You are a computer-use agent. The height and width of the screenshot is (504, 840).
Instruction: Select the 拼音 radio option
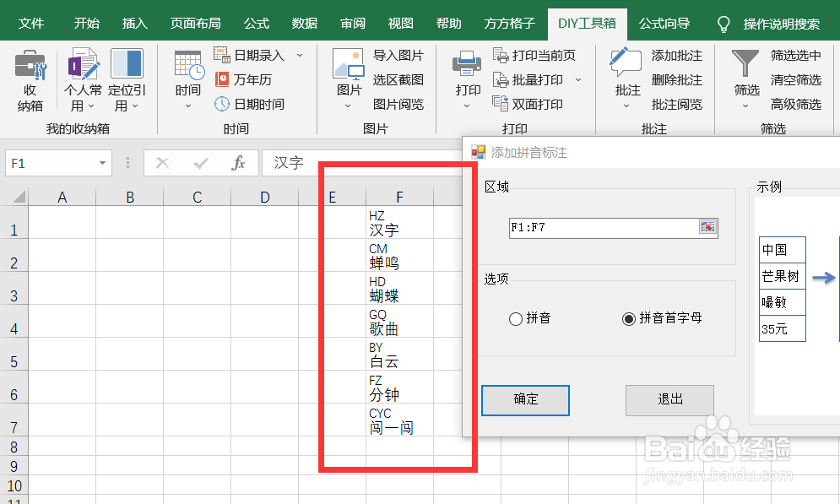tap(515, 319)
